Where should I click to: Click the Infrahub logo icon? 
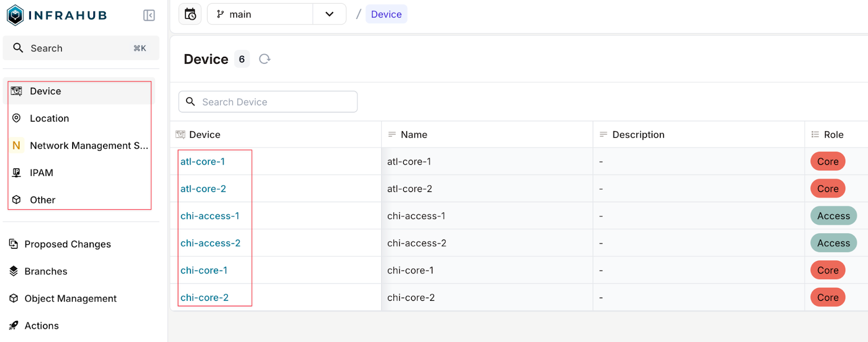tap(15, 15)
